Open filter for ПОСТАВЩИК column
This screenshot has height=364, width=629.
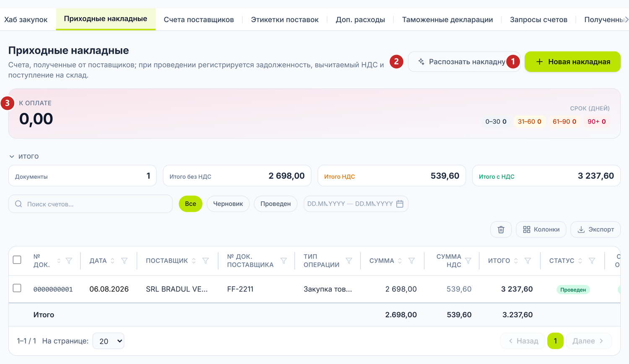(x=205, y=261)
